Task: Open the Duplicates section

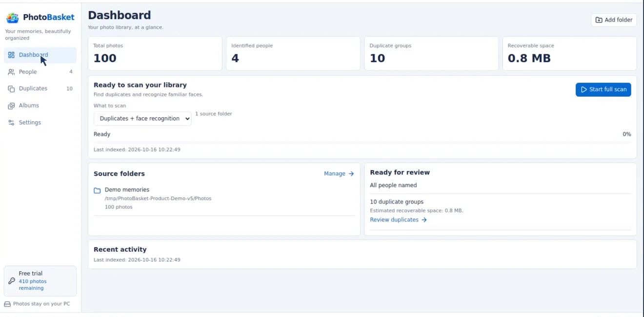Action: click(x=40, y=89)
